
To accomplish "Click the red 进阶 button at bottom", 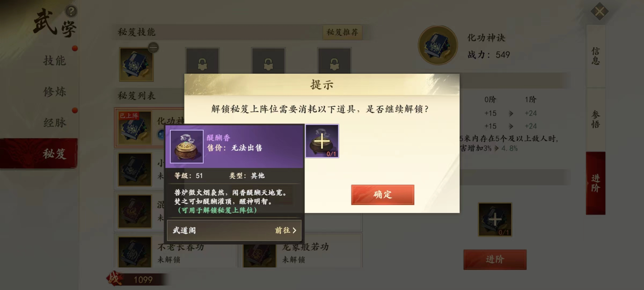I will (495, 259).
